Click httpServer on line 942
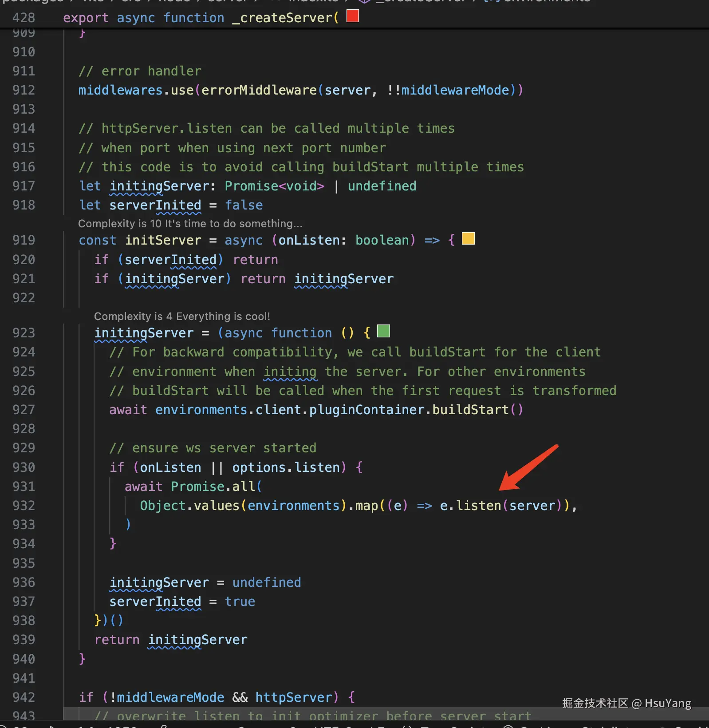 (294, 697)
